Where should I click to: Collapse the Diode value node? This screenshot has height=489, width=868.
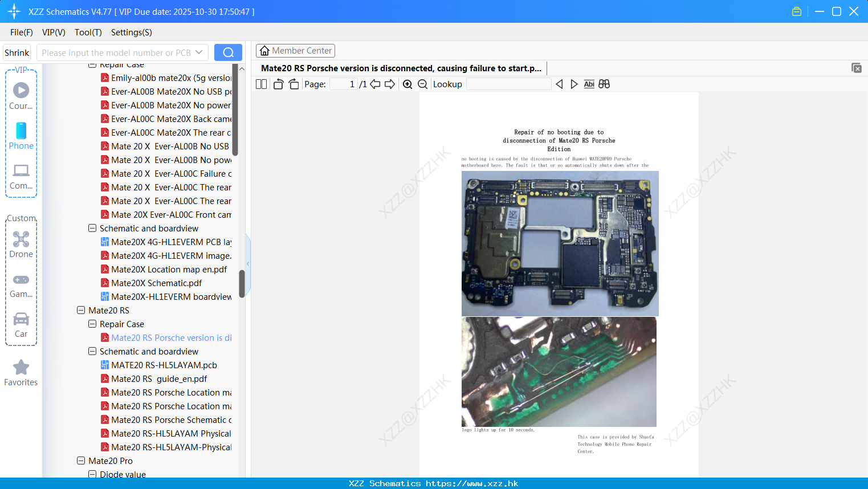click(x=92, y=474)
